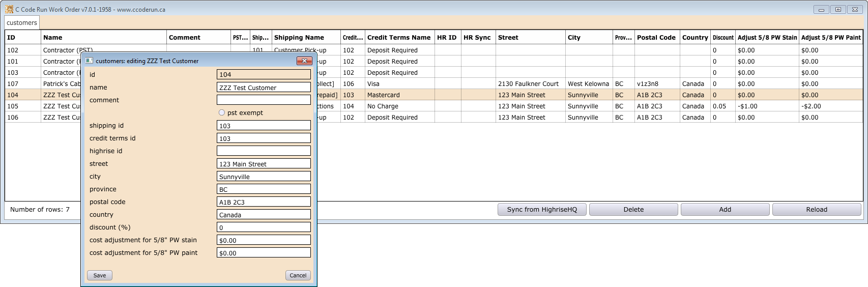Sort by Credit Terms Name column header
Image resolution: width=868 pixels, height=287 pixels.
tap(399, 38)
